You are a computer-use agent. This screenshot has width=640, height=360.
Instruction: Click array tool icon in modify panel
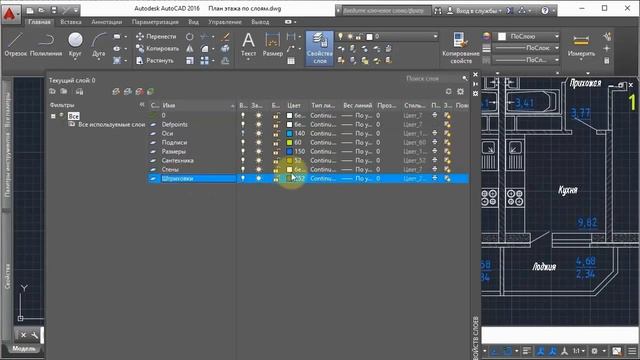204,60
